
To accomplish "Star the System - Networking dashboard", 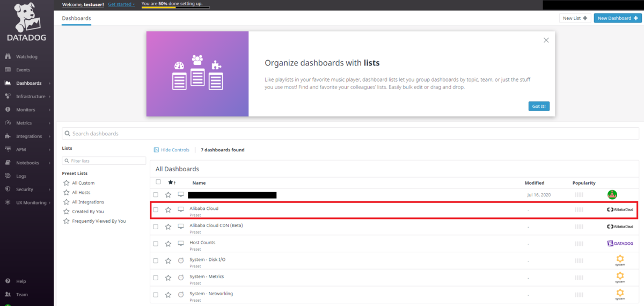I will [x=168, y=294].
